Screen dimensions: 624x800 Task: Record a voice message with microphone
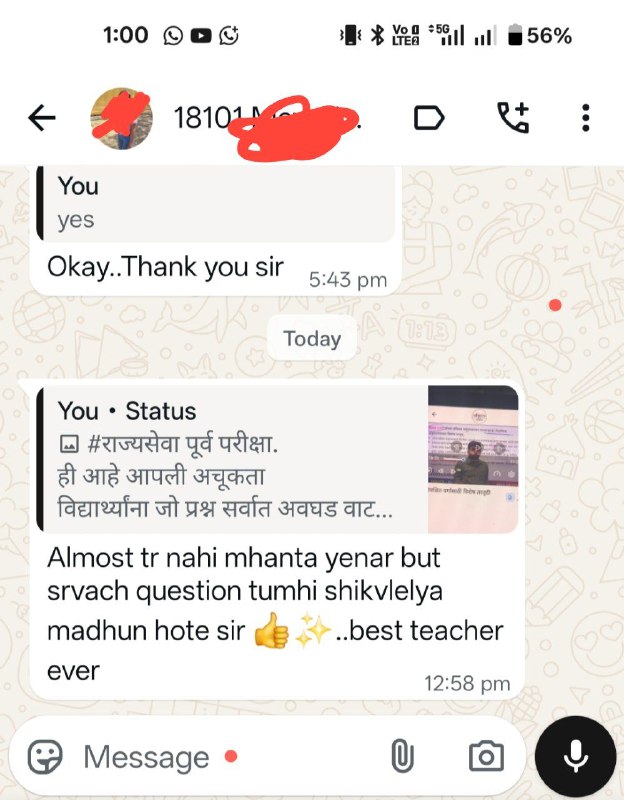click(576, 757)
